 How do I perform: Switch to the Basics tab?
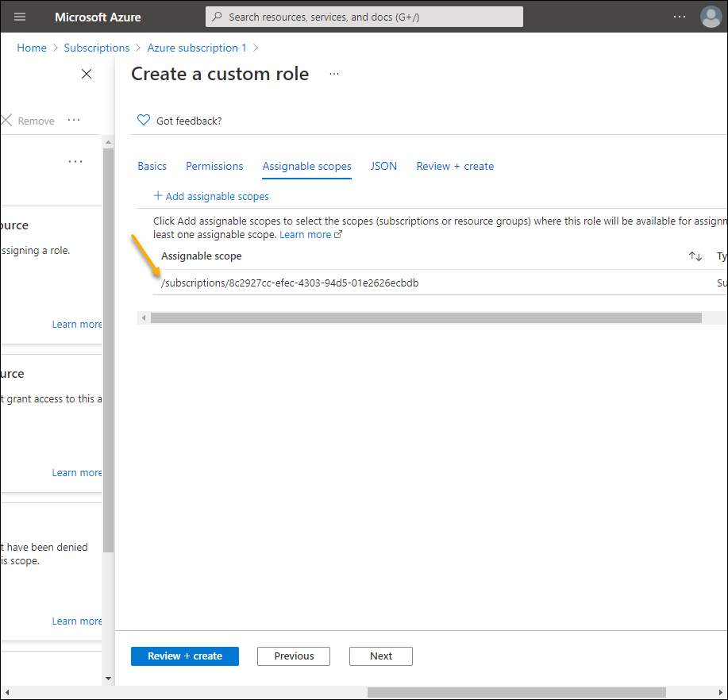152,166
